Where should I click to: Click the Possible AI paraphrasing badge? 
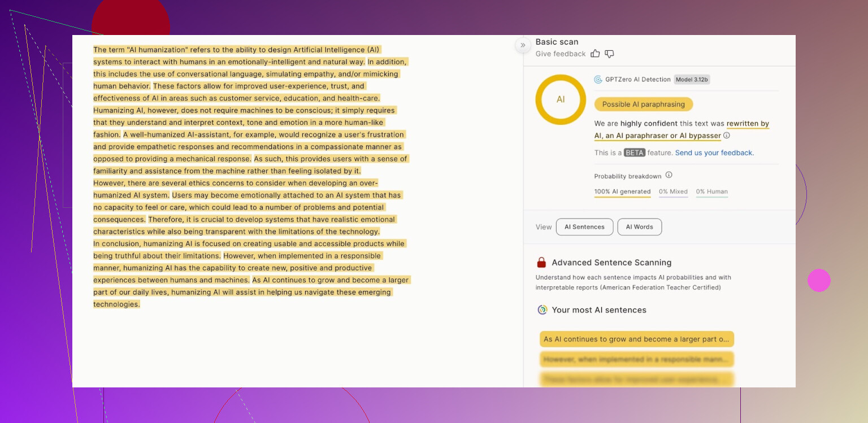point(643,104)
